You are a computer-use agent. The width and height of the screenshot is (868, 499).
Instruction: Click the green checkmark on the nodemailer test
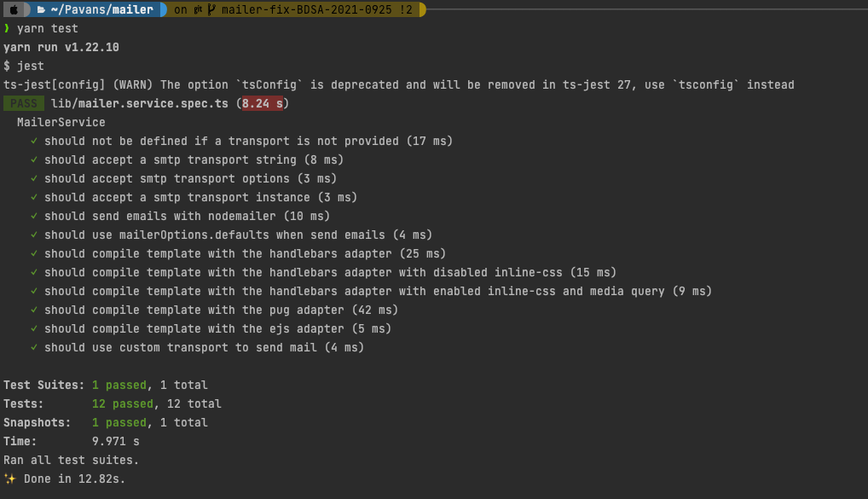34,216
